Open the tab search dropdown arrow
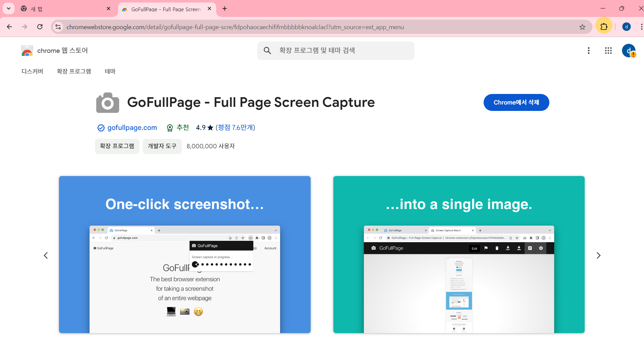Image resolution: width=644 pixels, height=346 pixels. [x=8, y=8]
